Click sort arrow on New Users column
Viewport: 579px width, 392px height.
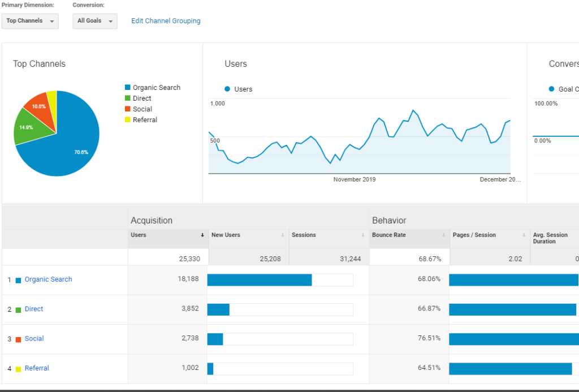(x=283, y=235)
